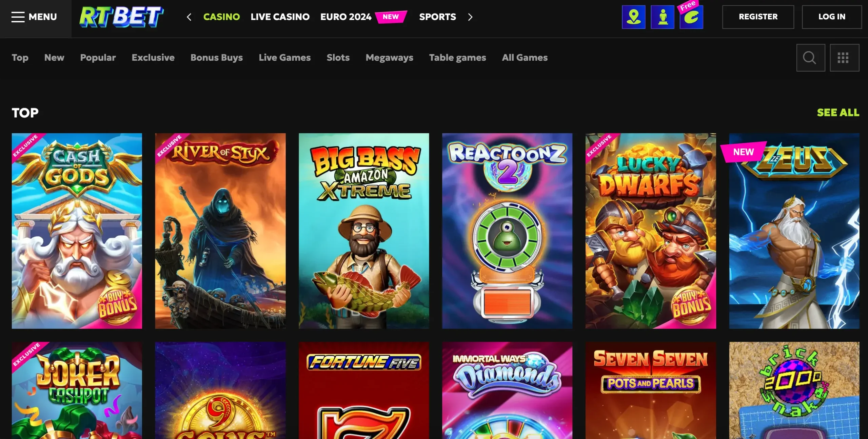Click SEE ALL for Top games
The image size is (868, 439).
[x=838, y=113]
